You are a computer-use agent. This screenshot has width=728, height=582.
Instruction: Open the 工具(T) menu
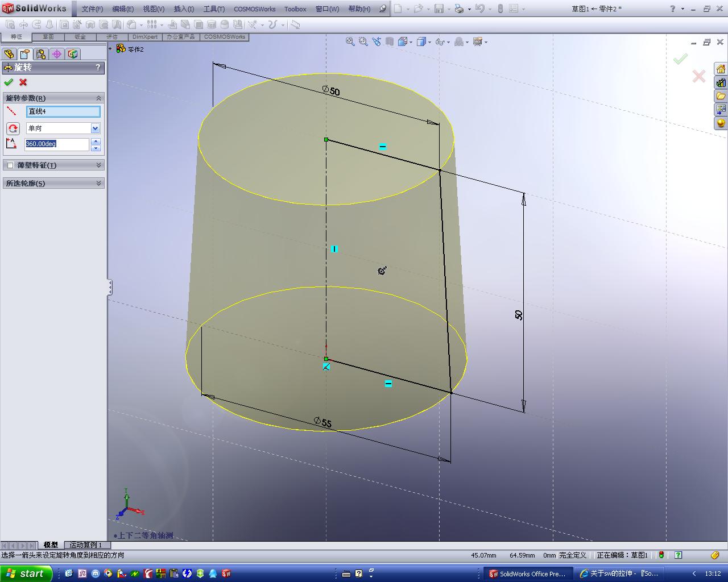[x=214, y=9]
